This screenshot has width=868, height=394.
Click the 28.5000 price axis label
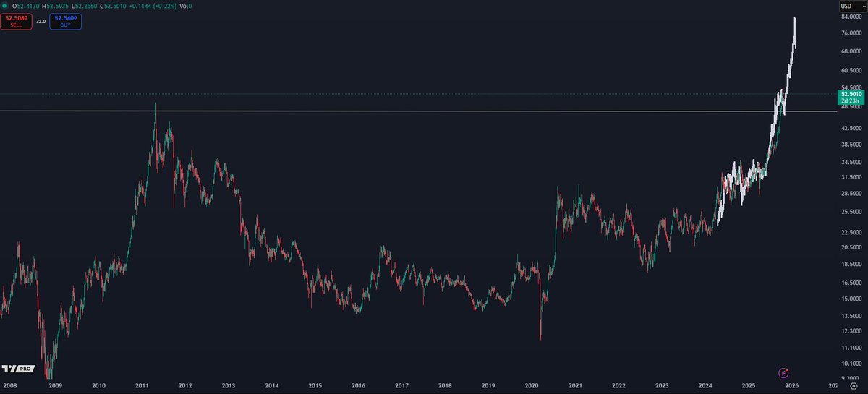pos(851,194)
